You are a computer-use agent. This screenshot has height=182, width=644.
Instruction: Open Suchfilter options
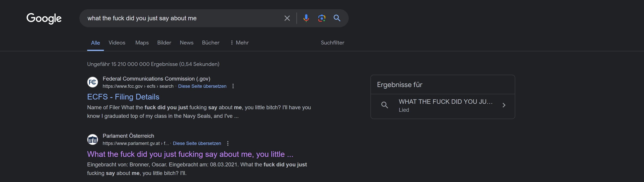[333, 43]
